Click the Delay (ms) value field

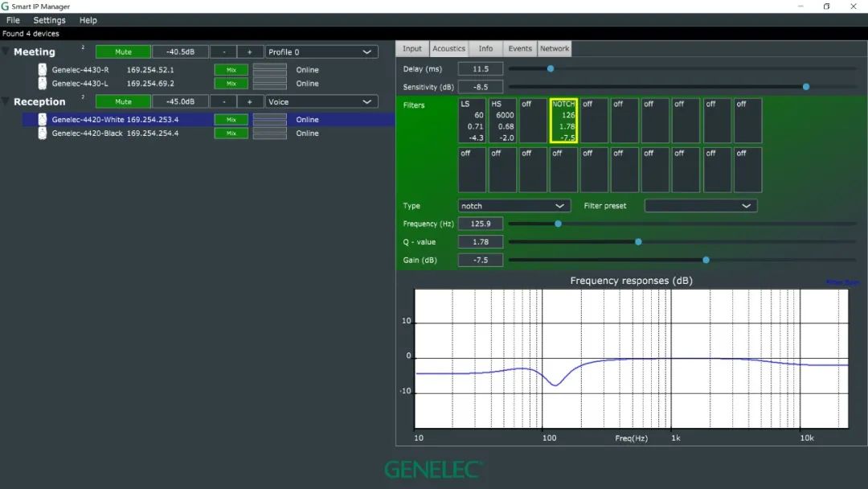(481, 68)
